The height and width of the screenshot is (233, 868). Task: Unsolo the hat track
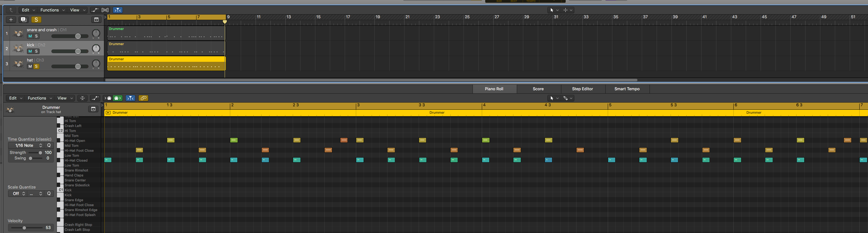pyautogui.click(x=37, y=66)
